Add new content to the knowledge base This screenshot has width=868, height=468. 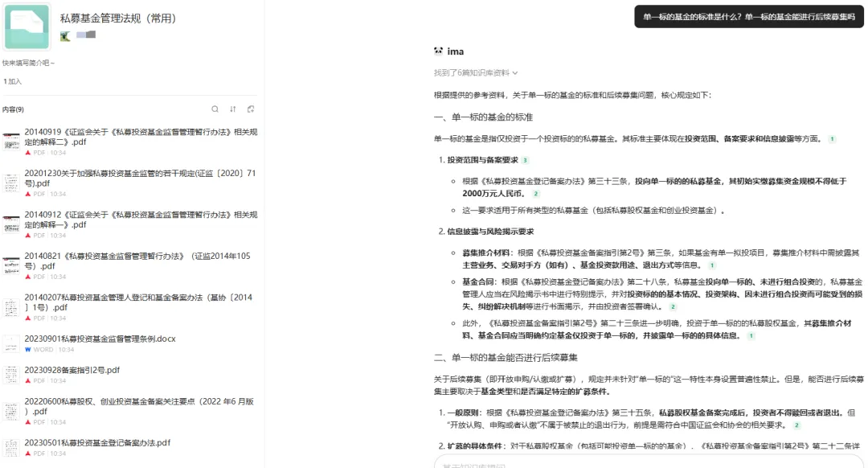point(251,109)
